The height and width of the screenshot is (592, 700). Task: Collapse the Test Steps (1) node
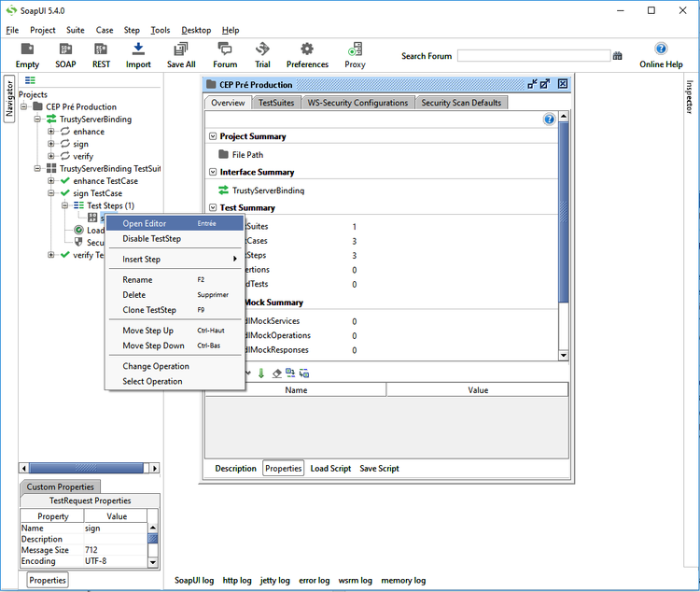point(64,205)
